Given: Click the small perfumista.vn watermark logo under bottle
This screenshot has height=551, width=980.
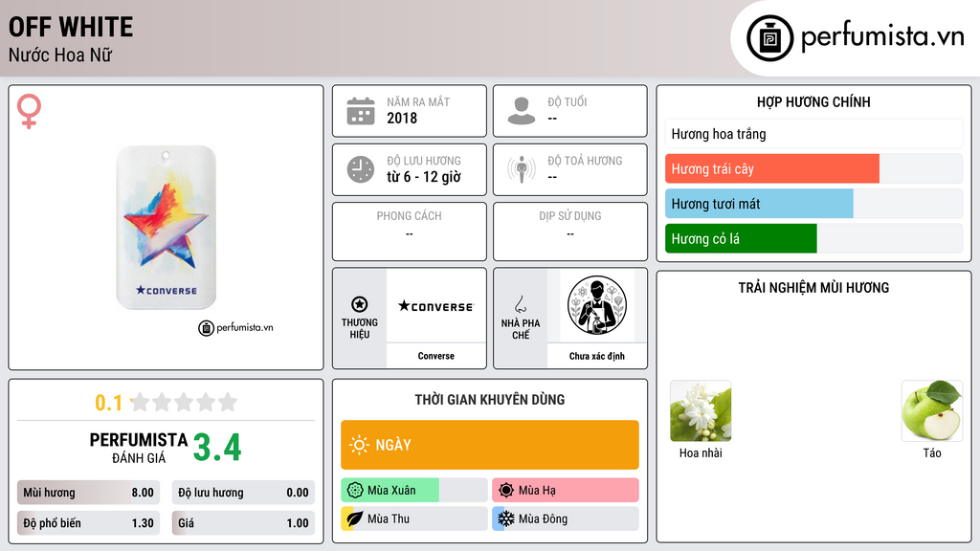Looking at the screenshot, I should [x=235, y=327].
